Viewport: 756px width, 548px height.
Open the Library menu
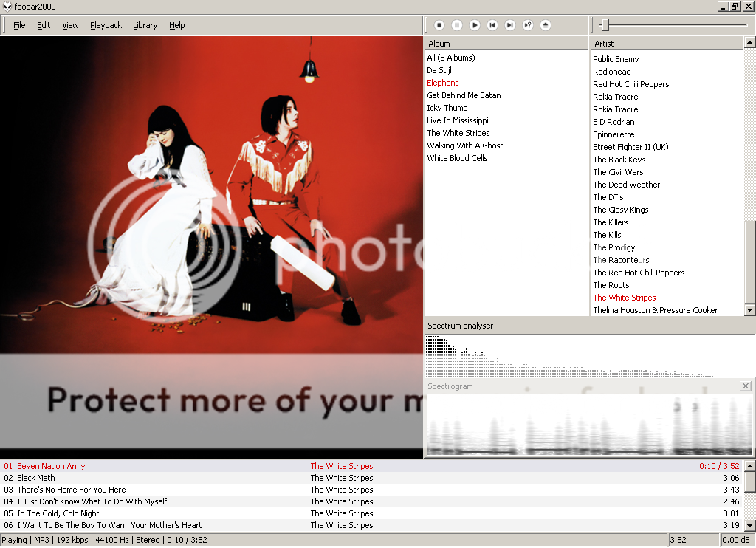[145, 24]
